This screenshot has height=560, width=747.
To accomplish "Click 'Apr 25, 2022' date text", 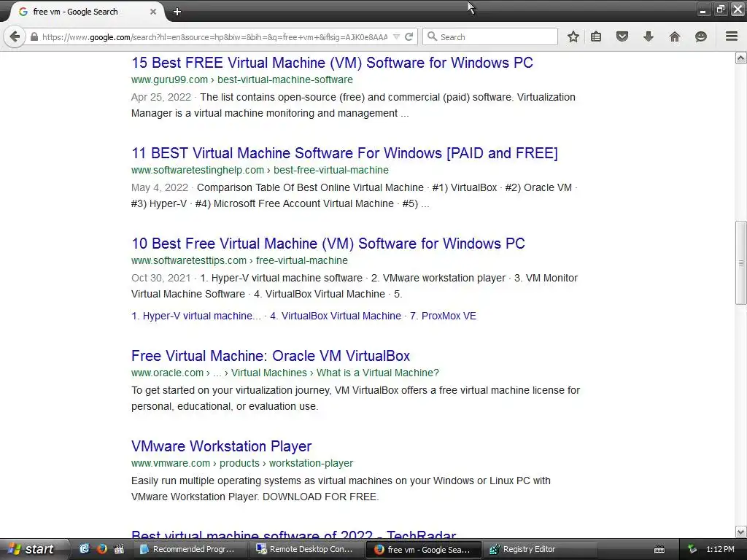I will pyautogui.click(x=161, y=97).
